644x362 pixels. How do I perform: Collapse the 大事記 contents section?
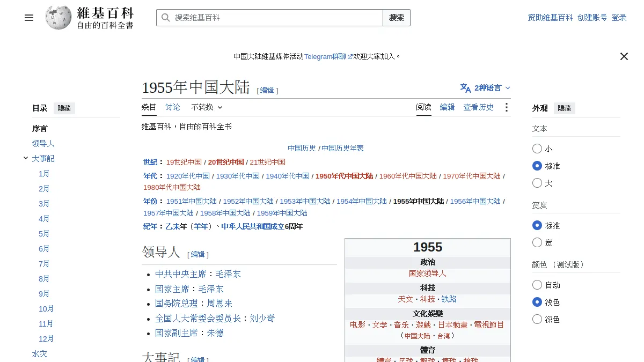[26, 158]
